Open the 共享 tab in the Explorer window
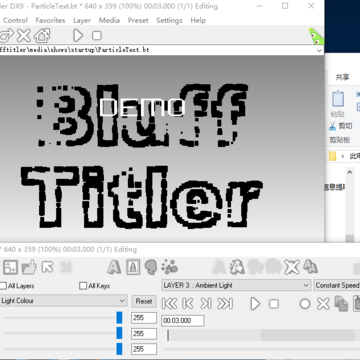 coord(342,77)
